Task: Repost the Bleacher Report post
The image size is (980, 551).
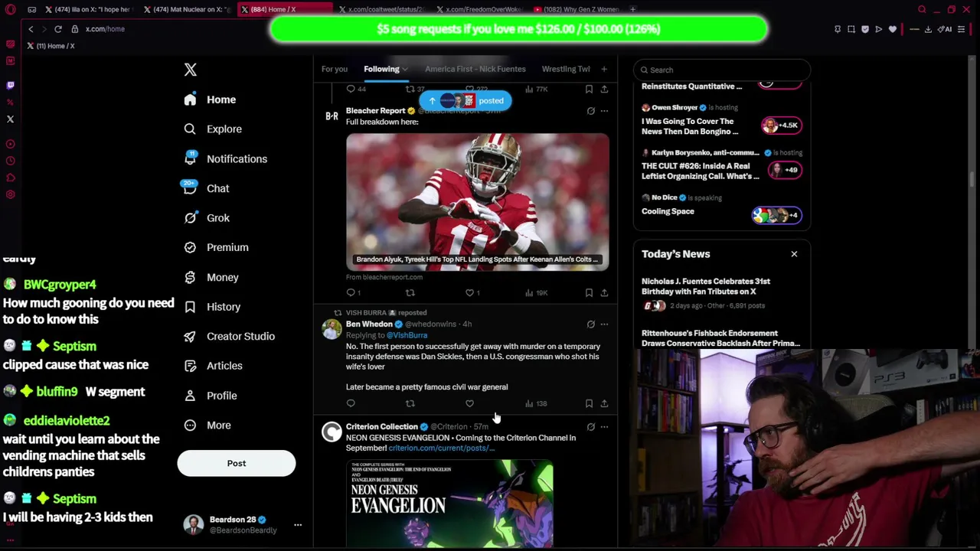Action: [410, 292]
